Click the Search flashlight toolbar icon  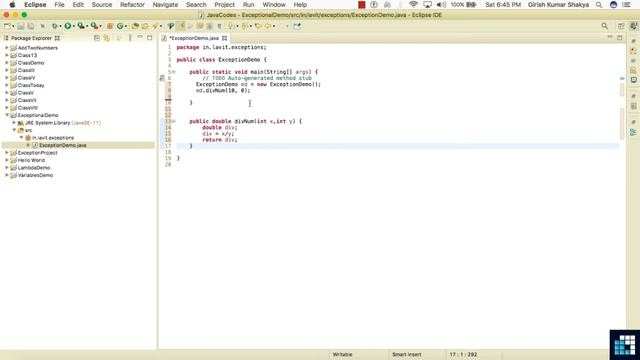pyautogui.click(x=155, y=26)
